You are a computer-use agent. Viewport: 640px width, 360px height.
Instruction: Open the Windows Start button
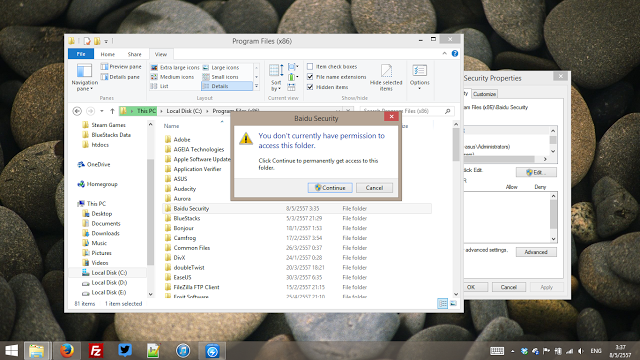tap(11, 351)
